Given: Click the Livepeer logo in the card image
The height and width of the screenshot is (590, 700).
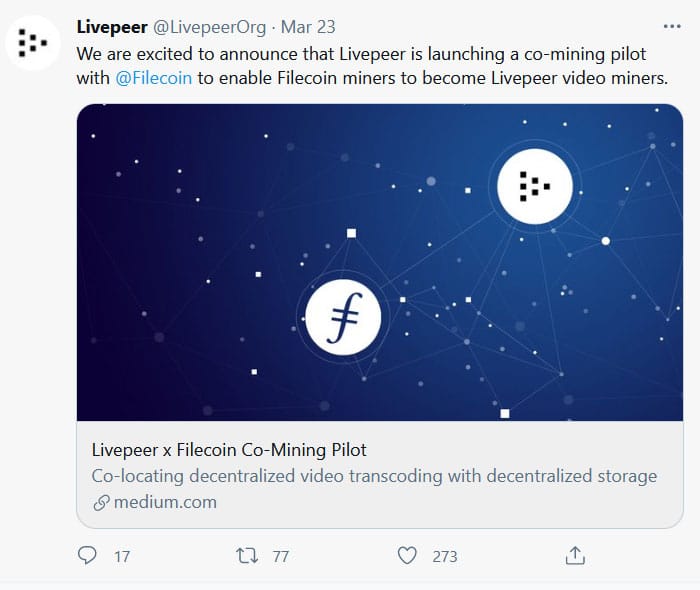Looking at the screenshot, I should [535, 184].
